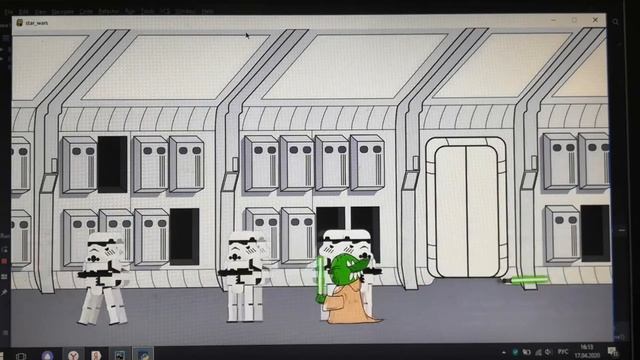Viewport: 640px width, 360px height.
Task: Minimize the star_wars game window
Action: click(554, 20)
